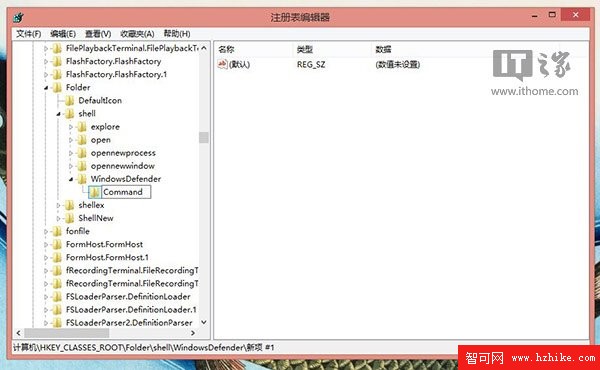
Task: Click the FSLoaderParser.DefinitionLoader folder icon
Action: [57, 297]
